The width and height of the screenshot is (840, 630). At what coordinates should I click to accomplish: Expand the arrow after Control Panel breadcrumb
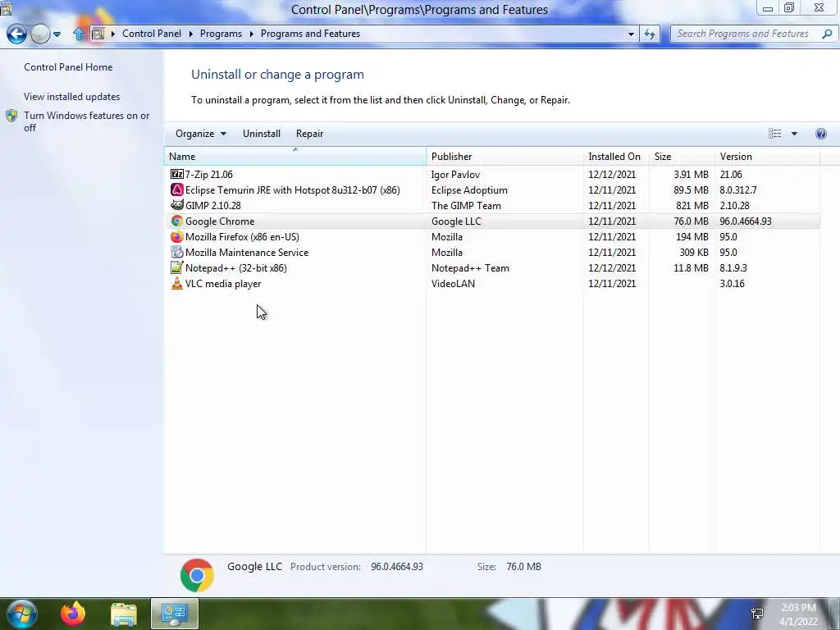pos(190,34)
